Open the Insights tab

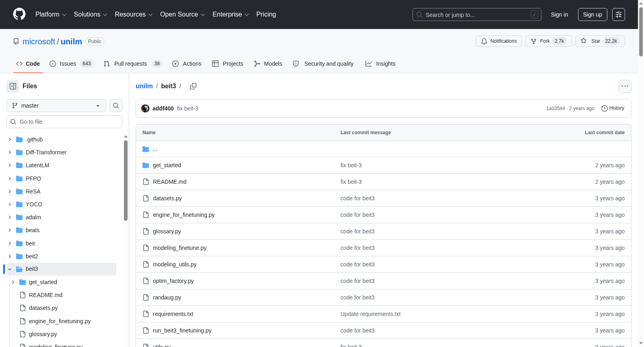(x=380, y=64)
